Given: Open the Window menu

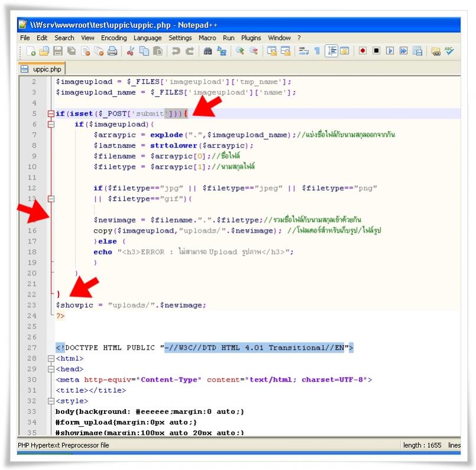Looking at the screenshot, I should (279, 38).
